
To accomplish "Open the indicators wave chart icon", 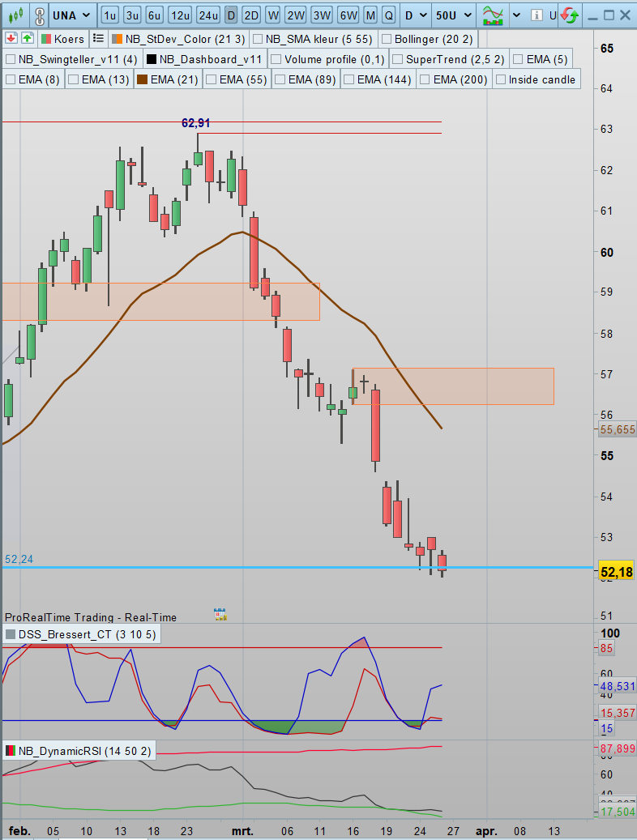I will tap(493, 15).
